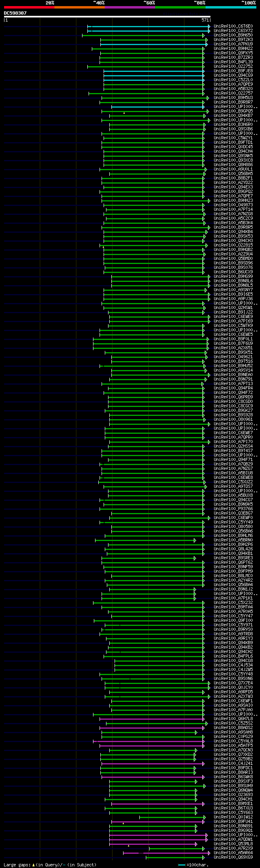Select label UniRef100_Q94KB7
Screen dimensions: 260x868
(233, 116)
